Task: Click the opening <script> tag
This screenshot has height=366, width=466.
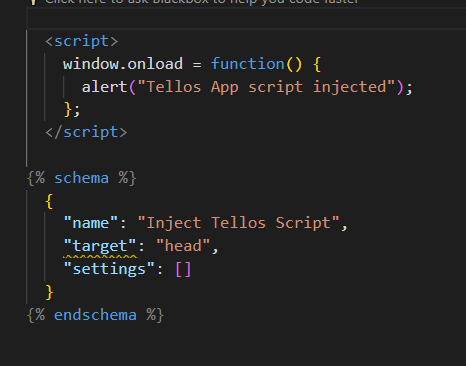Action: pos(82,41)
